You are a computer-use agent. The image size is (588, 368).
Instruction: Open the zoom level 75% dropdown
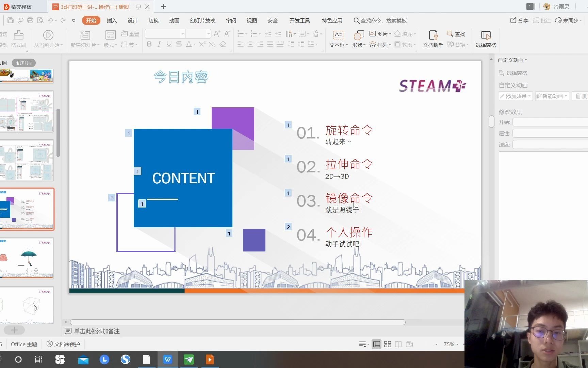(x=453, y=344)
